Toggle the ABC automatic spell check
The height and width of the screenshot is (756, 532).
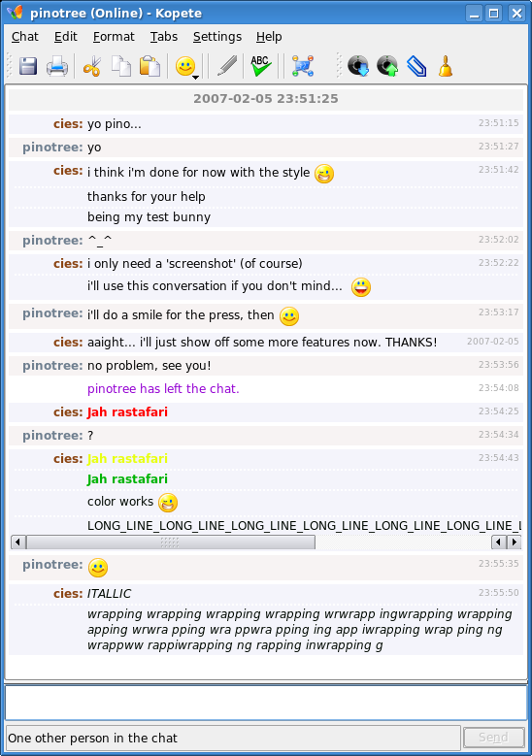pyautogui.click(x=261, y=66)
